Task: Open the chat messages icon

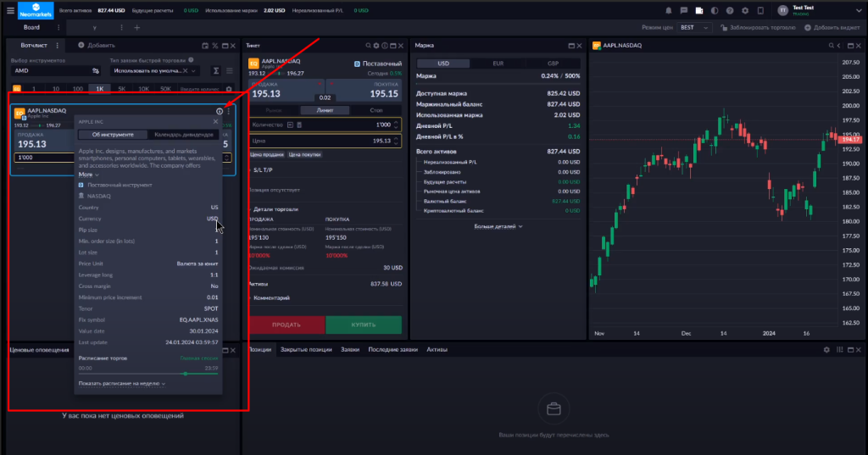Action: pos(684,10)
